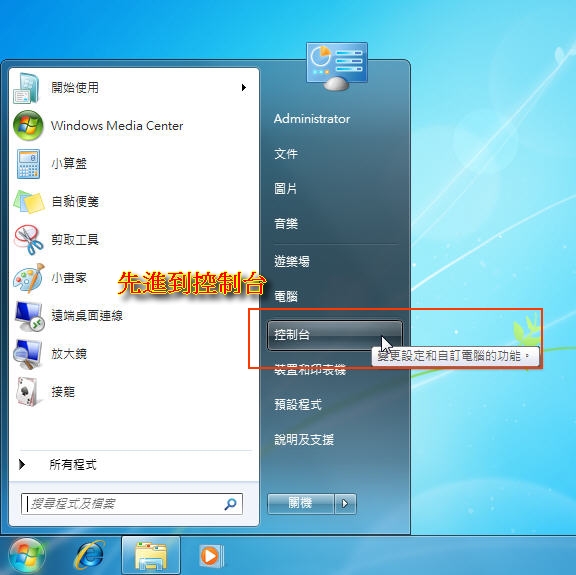Select the 自黏便箋 text label
This screenshot has width=576, height=575.
click(75, 201)
